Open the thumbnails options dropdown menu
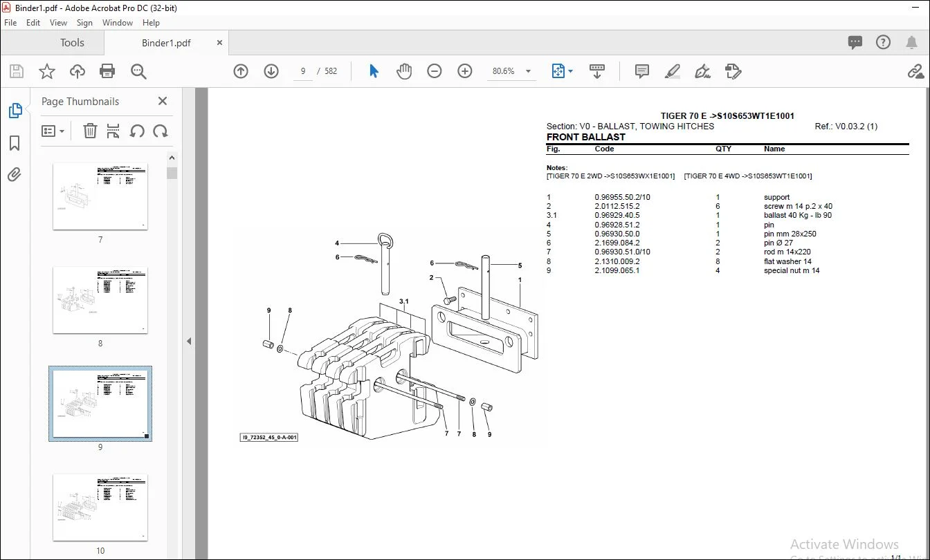 pyautogui.click(x=53, y=131)
